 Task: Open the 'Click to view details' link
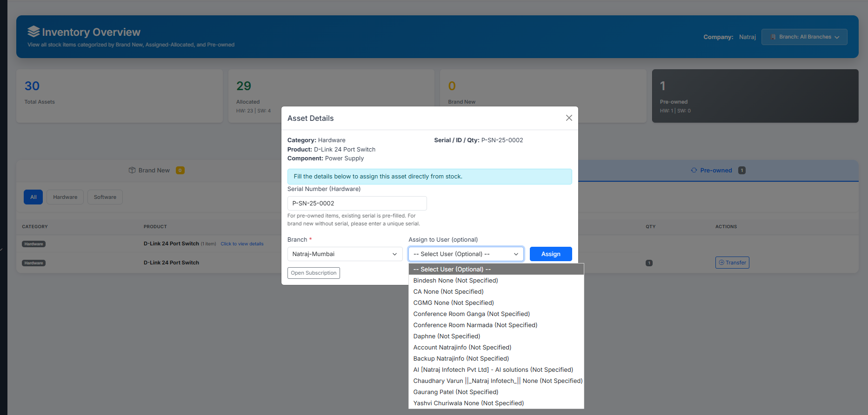[242, 244]
